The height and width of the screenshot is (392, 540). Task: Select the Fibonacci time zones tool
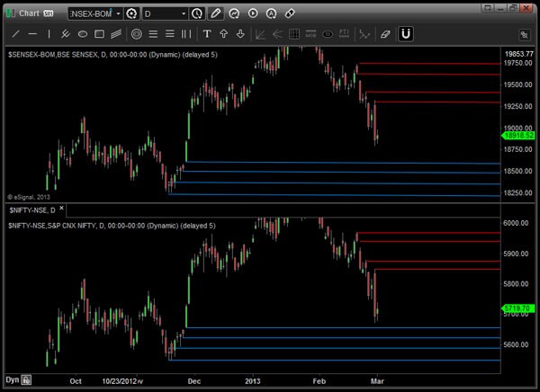[x=186, y=34]
